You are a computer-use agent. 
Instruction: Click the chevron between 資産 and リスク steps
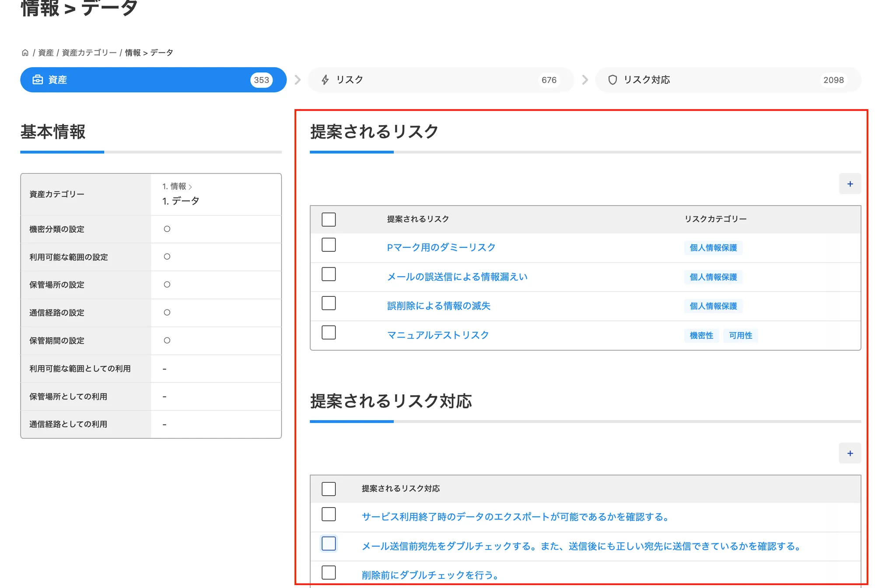pos(297,80)
